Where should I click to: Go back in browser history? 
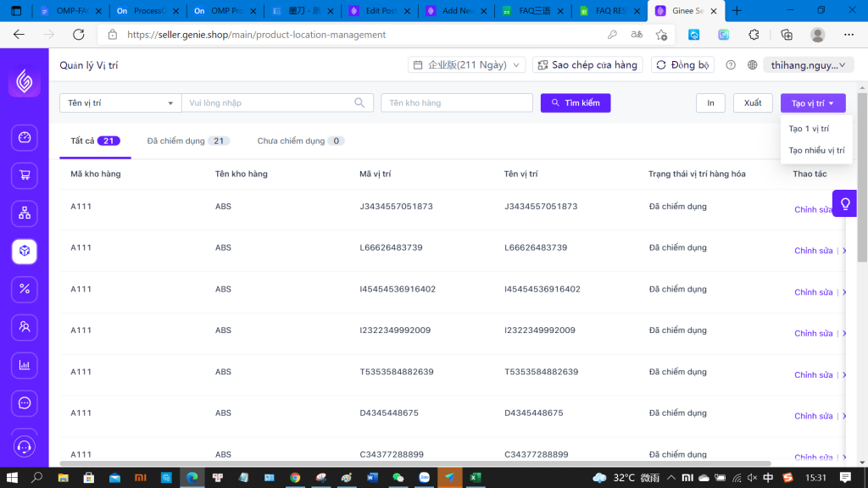(x=19, y=34)
